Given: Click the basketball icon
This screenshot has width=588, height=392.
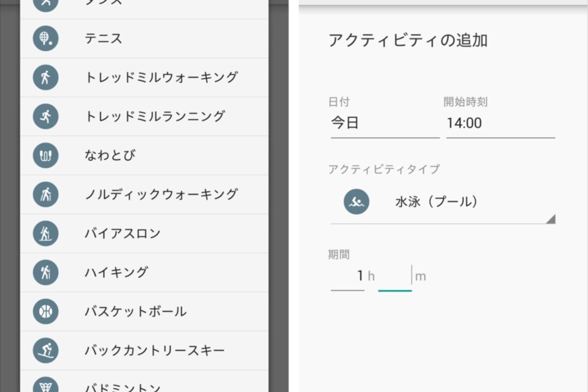Looking at the screenshot, I should tap(46, 311).
